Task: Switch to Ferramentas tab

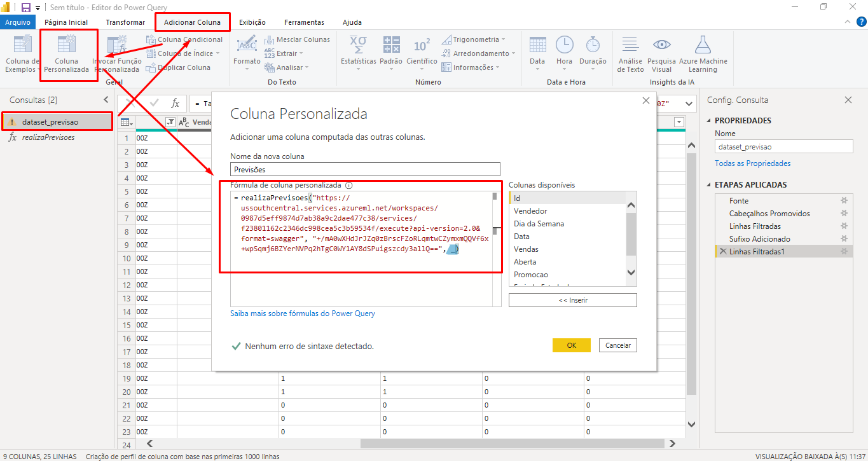Action: (304, 22)
